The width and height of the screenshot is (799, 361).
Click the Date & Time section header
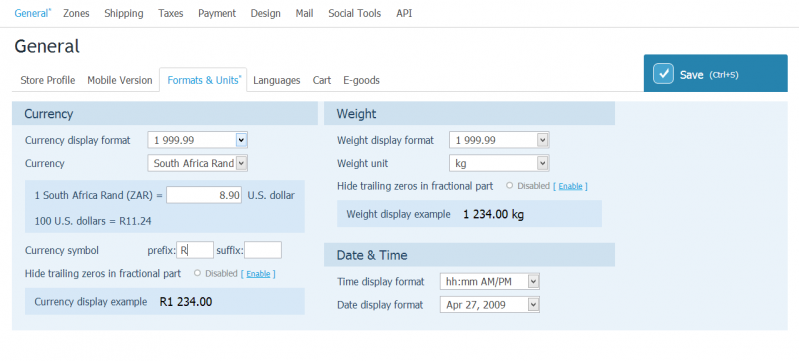469,254
